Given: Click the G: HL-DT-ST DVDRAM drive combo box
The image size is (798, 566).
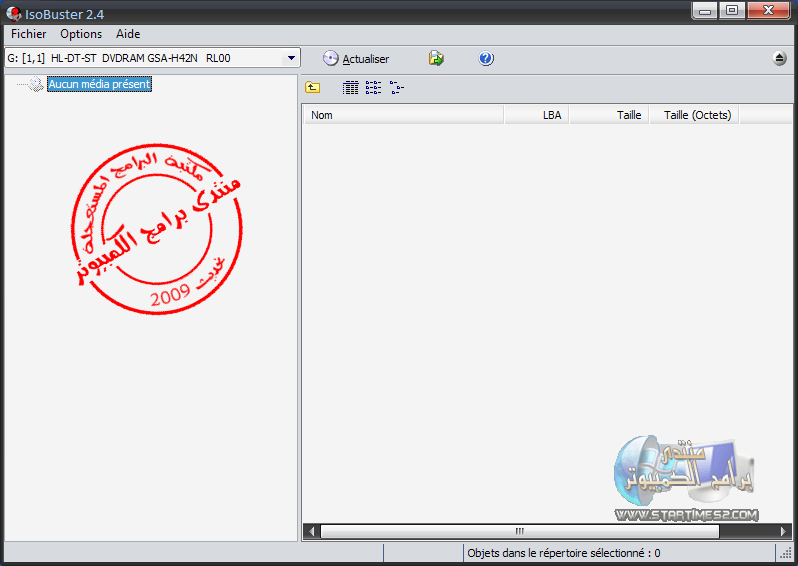Looking at the screenshot, I should [x=152, y=58].
